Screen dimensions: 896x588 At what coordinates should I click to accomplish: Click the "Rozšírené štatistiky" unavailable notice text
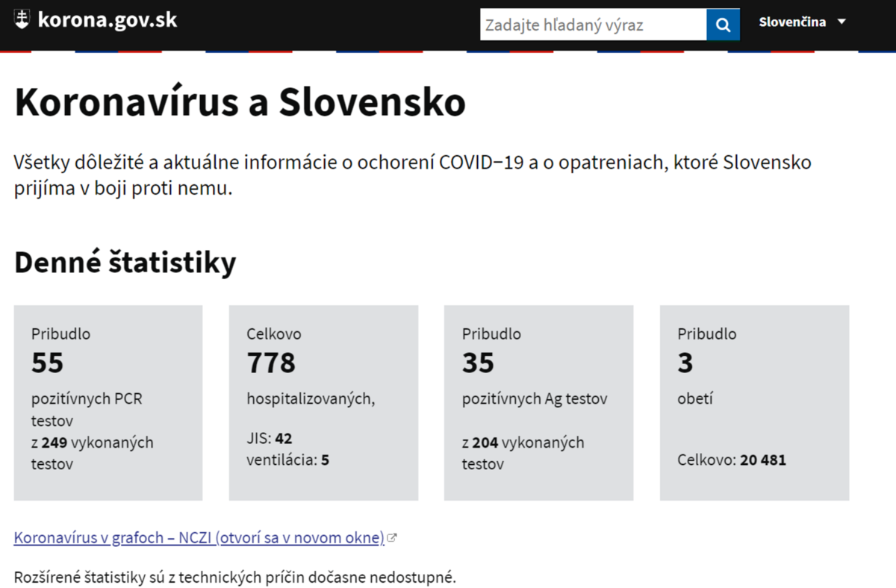pyautogui.click(x=234, y=577)
